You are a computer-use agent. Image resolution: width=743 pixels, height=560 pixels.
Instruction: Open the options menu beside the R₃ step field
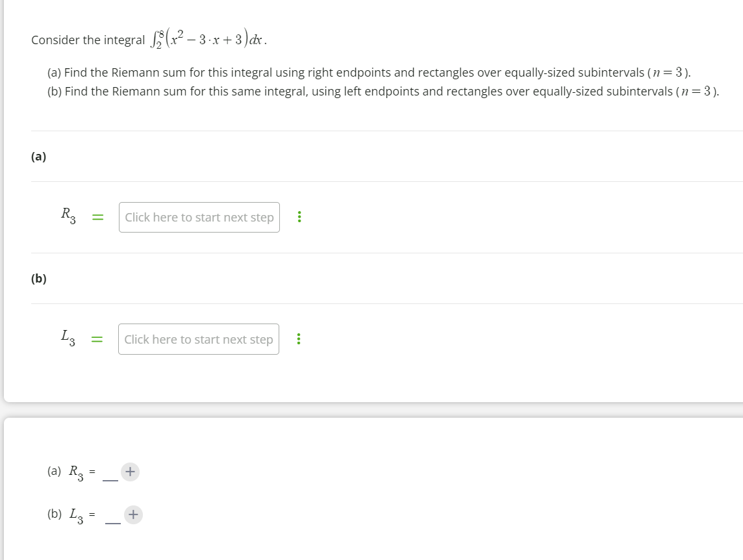tap(299, 216)
